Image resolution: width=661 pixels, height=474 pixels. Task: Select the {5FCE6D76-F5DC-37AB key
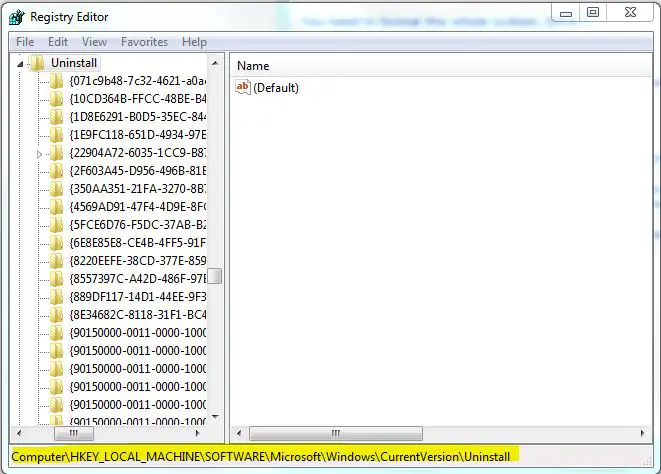click(138, 225)
